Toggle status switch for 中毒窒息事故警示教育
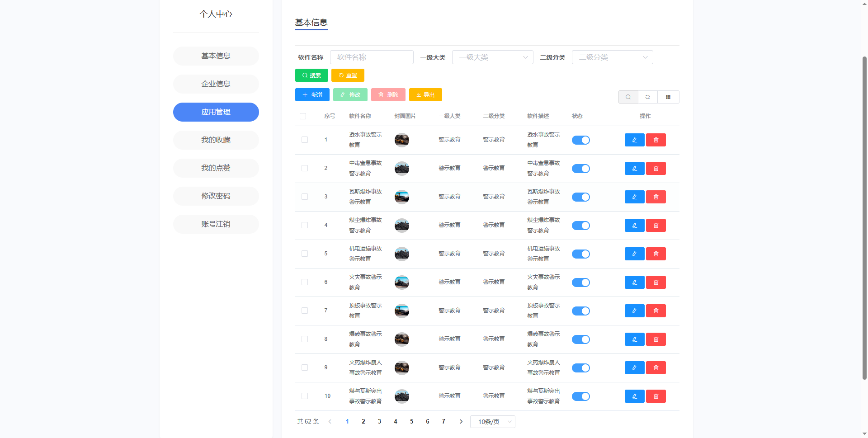 (581, 169)
